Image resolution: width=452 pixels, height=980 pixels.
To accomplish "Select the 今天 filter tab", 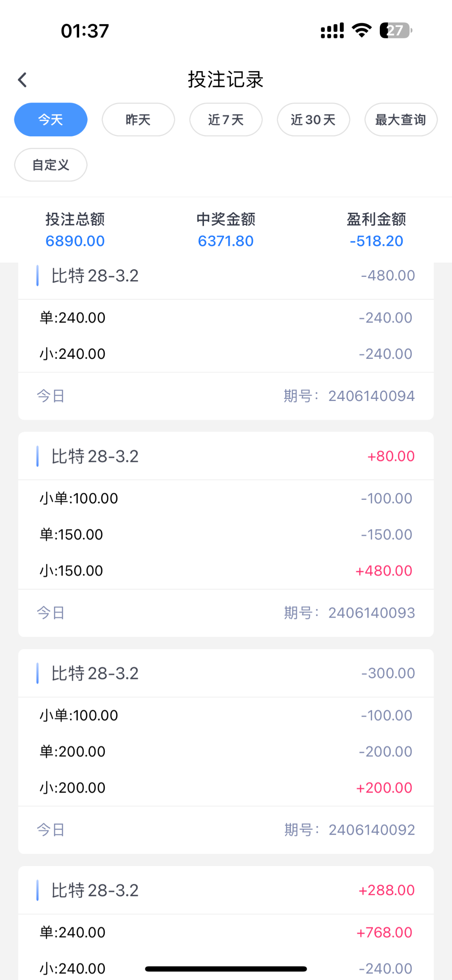I will pos(51,120).
